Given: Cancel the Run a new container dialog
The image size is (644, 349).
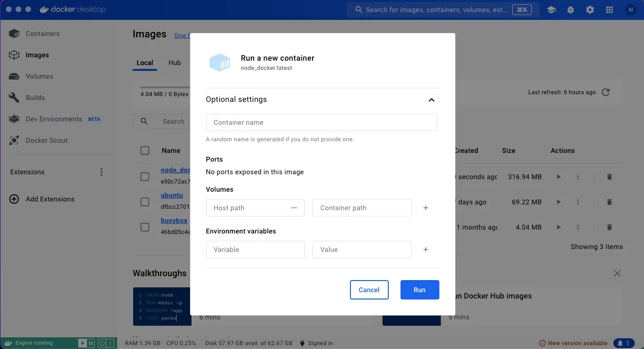Looking at the screenshot, I should pyautogui.click(x=369, y=290).
